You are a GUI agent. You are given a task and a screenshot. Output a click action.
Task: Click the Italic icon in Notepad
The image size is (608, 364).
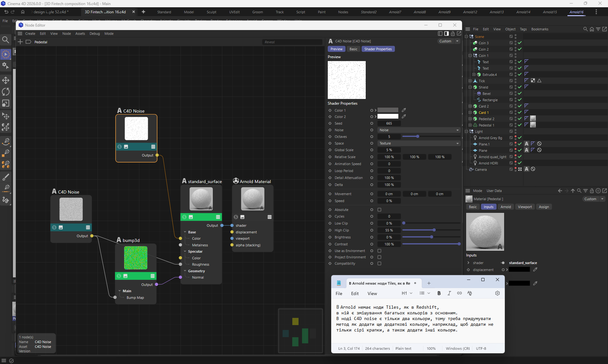tap(449, 293)
